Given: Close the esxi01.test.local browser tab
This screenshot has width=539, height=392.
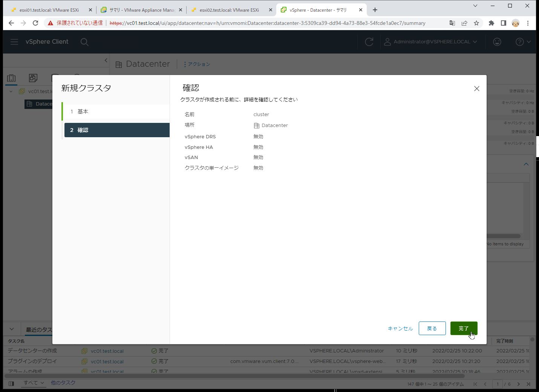Looking at the screenshot, I should 90,10.
